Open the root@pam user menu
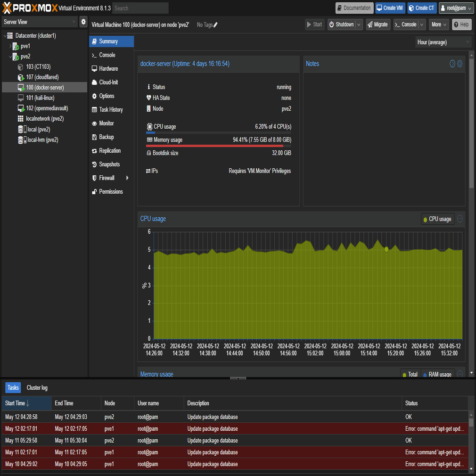Image resolution: width=476 pixels, height=476 pixels. [x=456, y=8]
